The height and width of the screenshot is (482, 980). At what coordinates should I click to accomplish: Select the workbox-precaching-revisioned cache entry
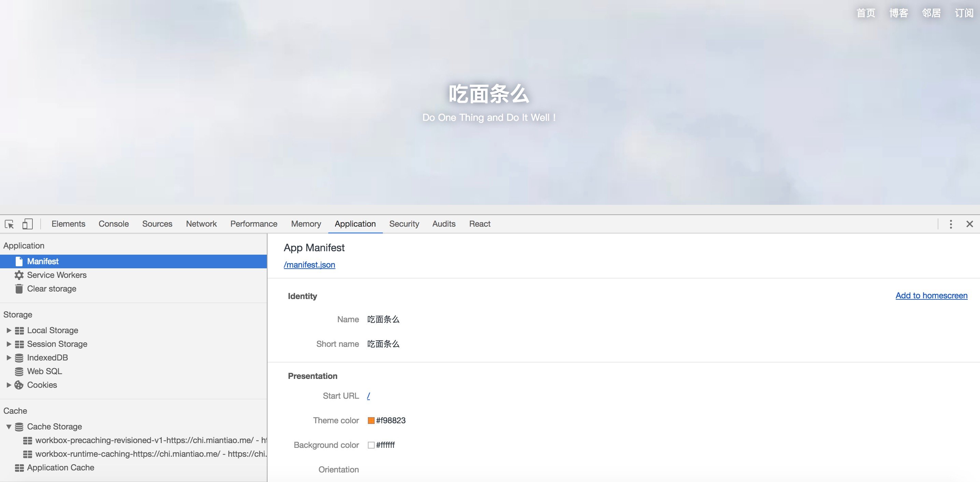[x=145, y=440]
